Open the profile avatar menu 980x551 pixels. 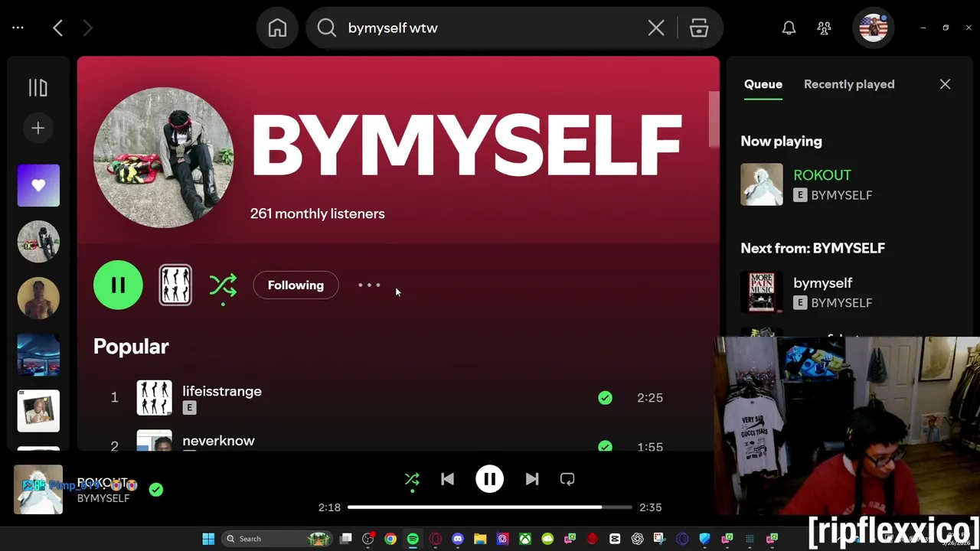(874, 28)
